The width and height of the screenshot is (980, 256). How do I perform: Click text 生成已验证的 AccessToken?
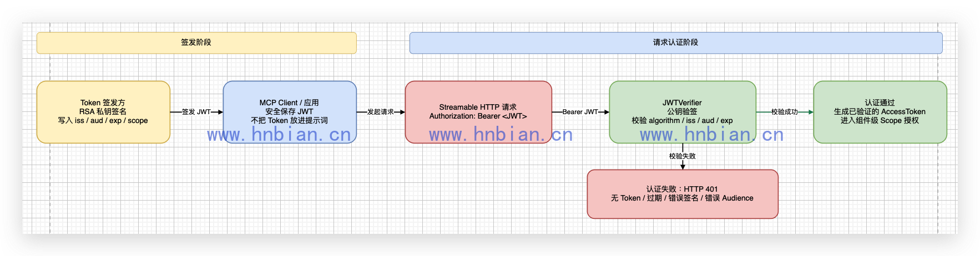tap(880, 112)
